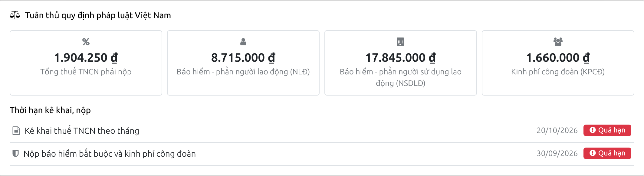Click the 1.904.250 đ tax amount
Viewport: 644px width, 176px height.
[x=86, y=57]
